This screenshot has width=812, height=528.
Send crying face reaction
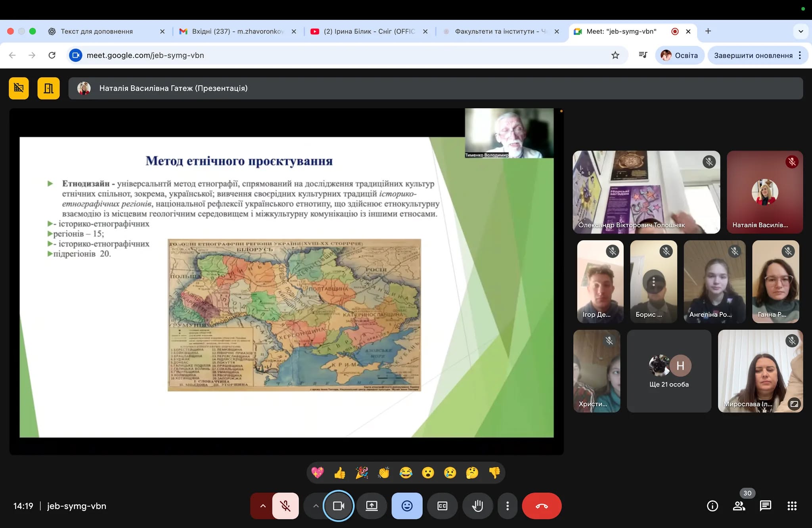coord(450,473)
